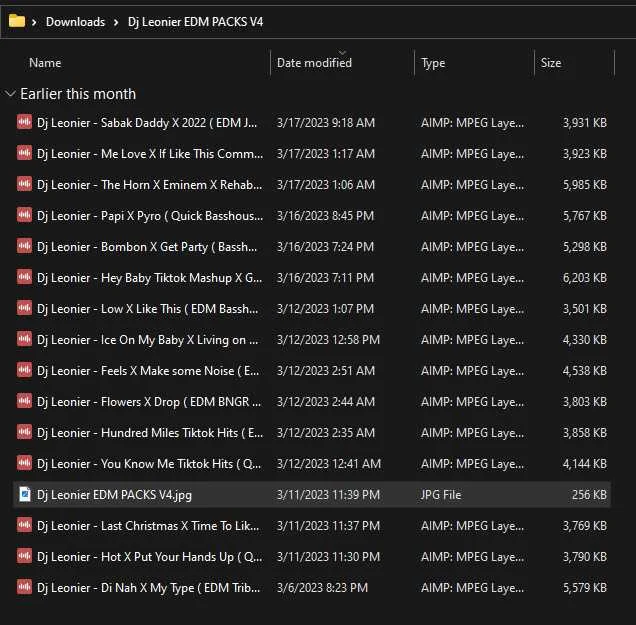Click audio icon of Sabak Daddy X 2022 file
Image resolution: width=636 pixels, height=625 pixels.
point(24,122)
